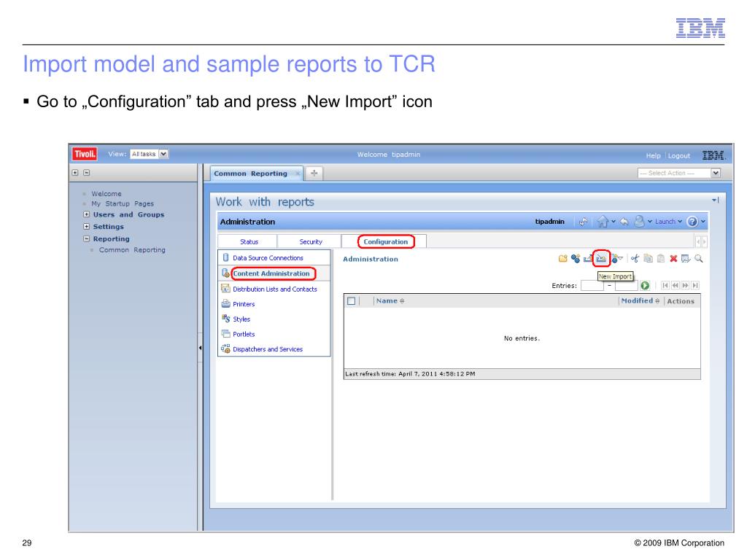The width and height of the screenshot is (747, 560).
Task: Switch to the Configuration tab
Action: pyautogui.click(x=385, y=242)
